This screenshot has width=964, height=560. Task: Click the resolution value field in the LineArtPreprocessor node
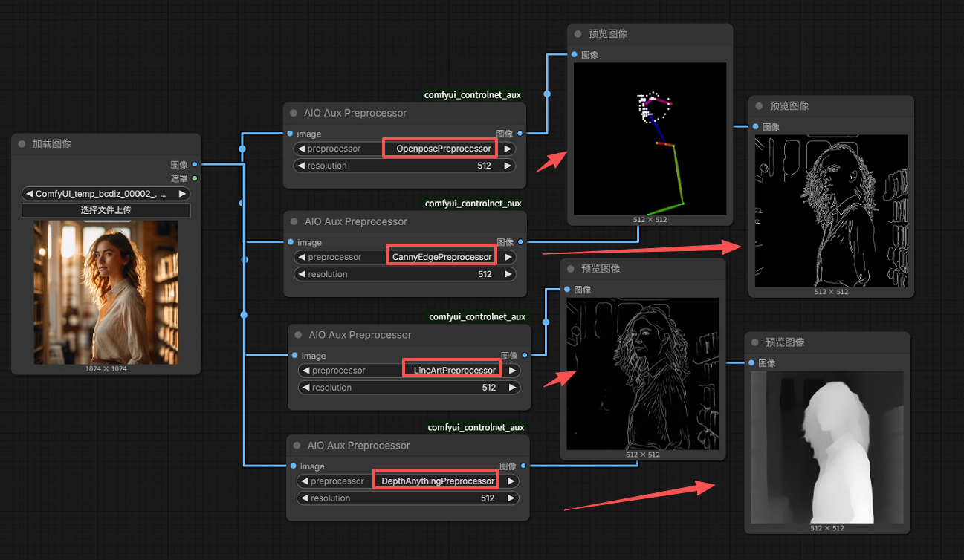pos(409,388)
